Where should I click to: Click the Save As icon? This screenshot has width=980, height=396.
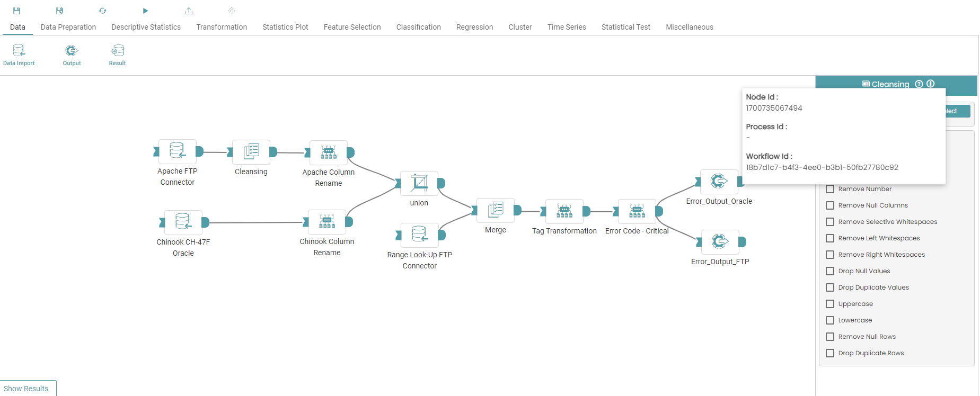(x=59, y=11)
